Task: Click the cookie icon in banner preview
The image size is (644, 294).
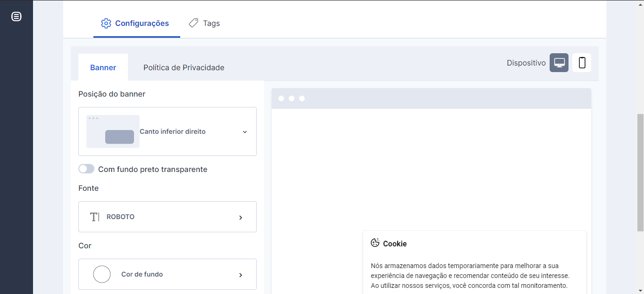Action: click(x=375, y=243)
